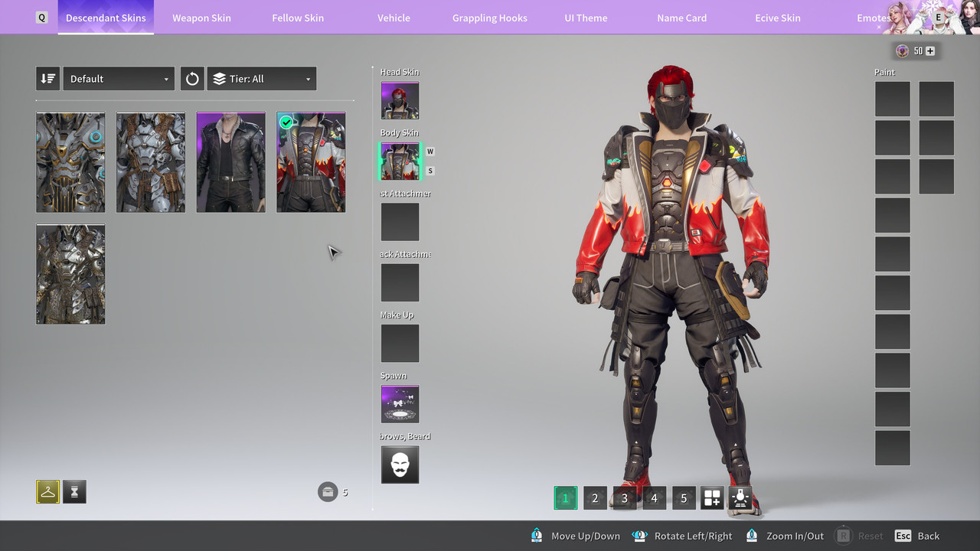Open the inventory box icon showing 5

pyautogui.click(x=328, y=491)
